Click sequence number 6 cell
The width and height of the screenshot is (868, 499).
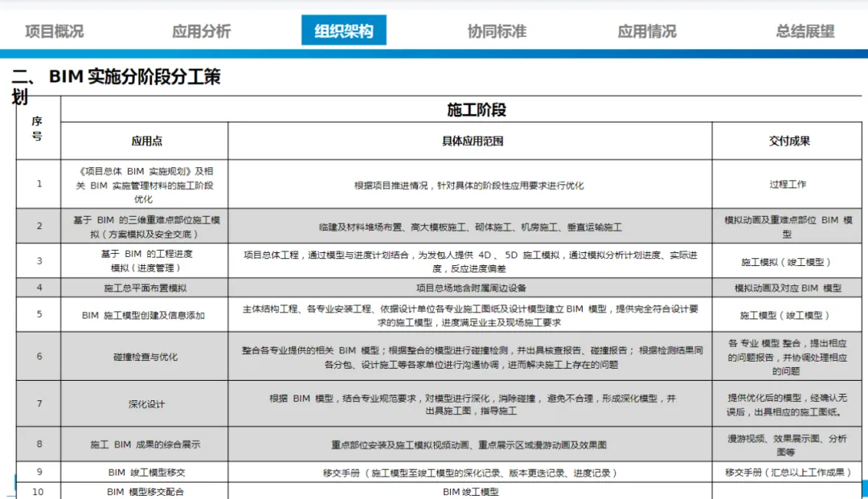(x=39, y=356)
